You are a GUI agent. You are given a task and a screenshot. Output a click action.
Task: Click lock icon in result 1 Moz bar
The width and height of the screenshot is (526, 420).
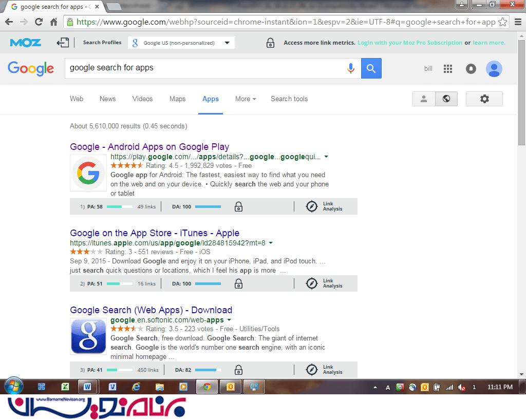pos(238,206)
